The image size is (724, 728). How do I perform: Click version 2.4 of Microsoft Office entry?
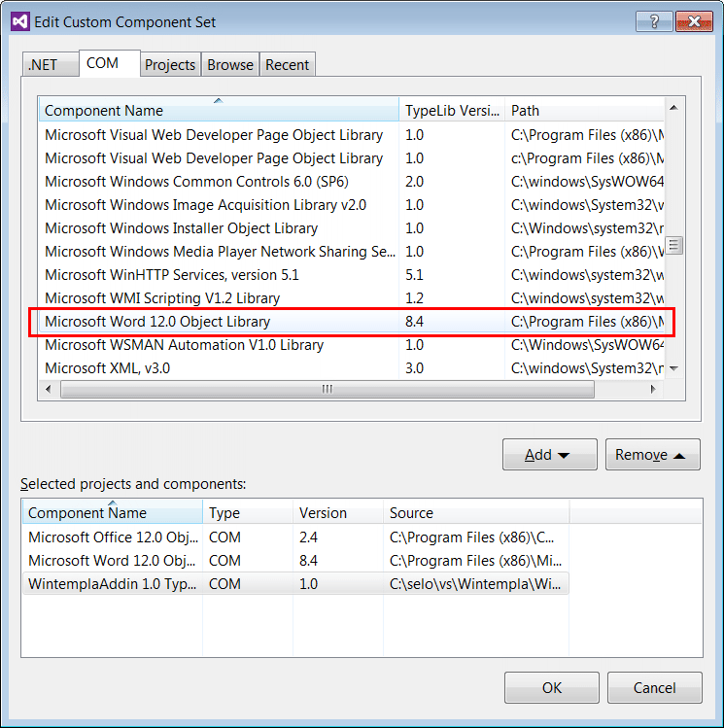309,537
